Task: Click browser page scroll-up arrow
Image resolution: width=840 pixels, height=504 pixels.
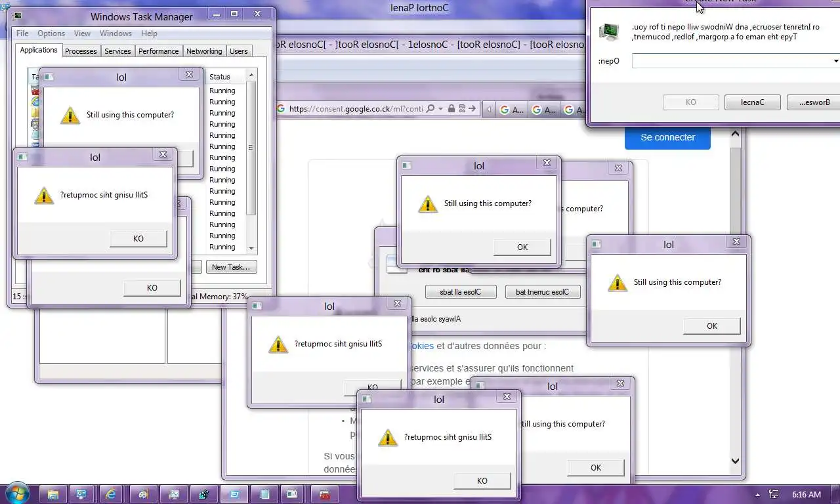Action: click(735, 134)
